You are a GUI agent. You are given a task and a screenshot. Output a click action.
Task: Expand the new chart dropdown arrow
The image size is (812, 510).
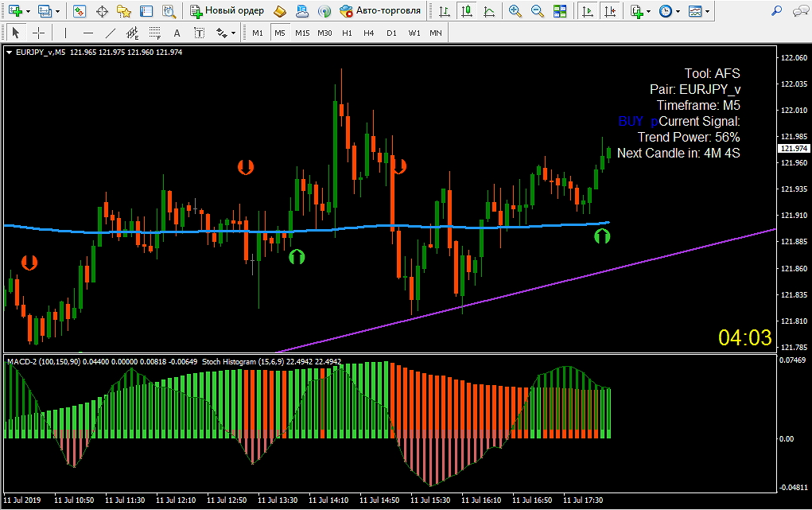point(28,11)
